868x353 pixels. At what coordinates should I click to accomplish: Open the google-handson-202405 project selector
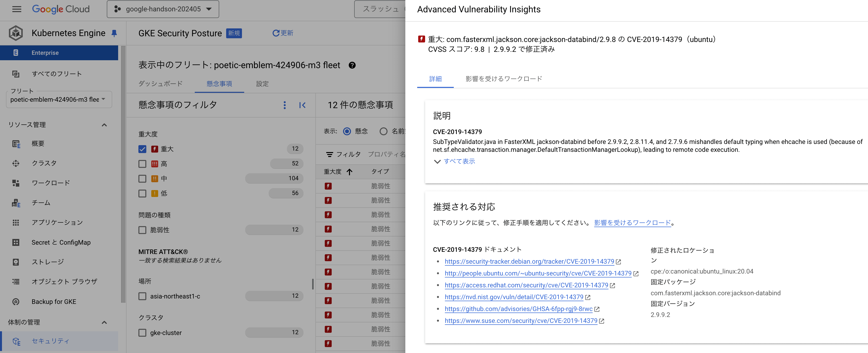(x=163, y=9)
